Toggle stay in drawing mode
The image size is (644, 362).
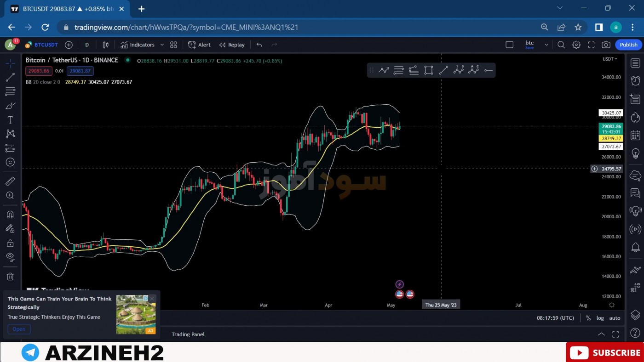point(10,228)
